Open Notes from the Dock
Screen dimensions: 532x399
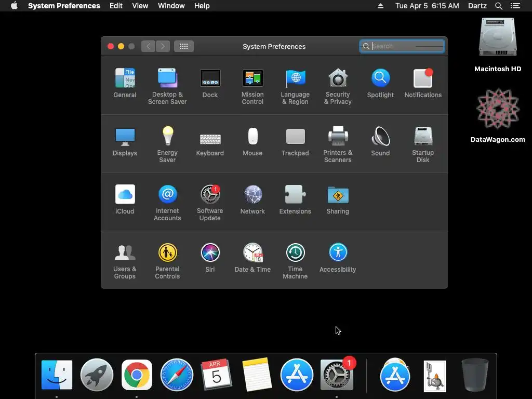[x=257, y=375]
